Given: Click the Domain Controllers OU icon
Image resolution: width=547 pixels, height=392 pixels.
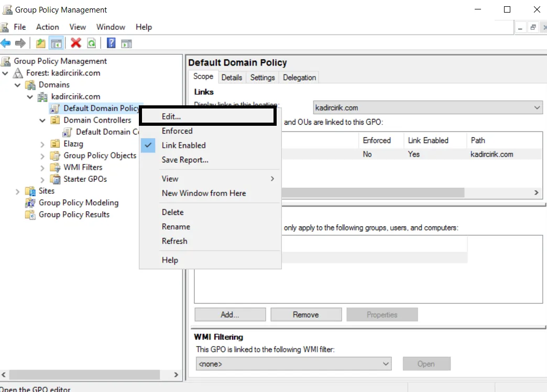Looking at the screenshot, I should click(x=55, y=121).
